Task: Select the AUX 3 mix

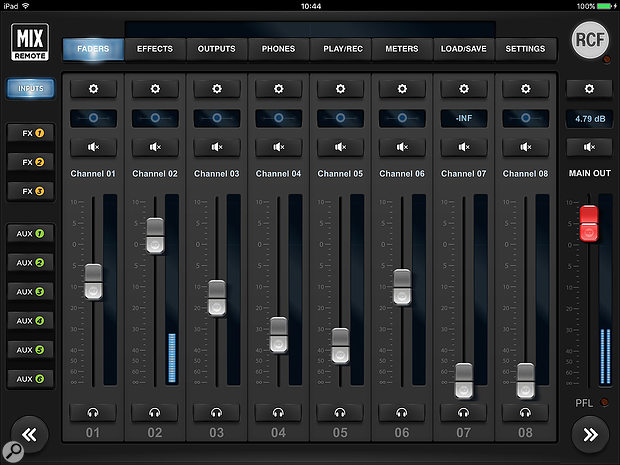Action: point(30,292)
